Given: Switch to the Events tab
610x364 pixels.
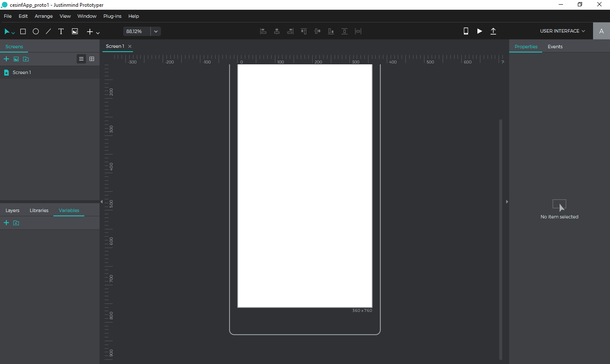Looking at the screenshot, I should click(x=555, y=47).
